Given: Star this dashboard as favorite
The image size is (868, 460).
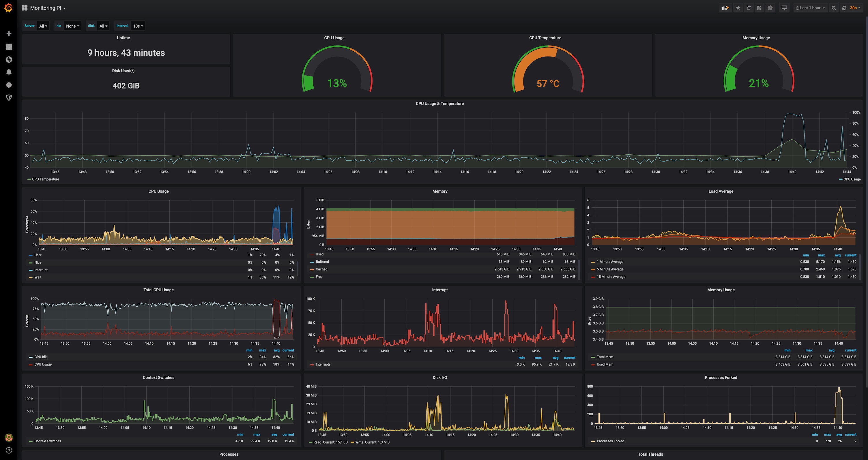Looking at the screenshot, I should point(738,8).
